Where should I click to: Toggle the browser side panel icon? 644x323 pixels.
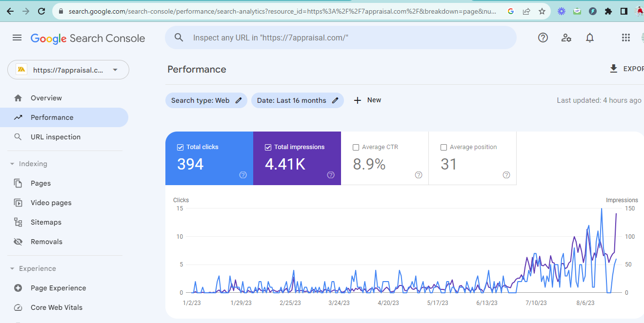click(624, 11)
